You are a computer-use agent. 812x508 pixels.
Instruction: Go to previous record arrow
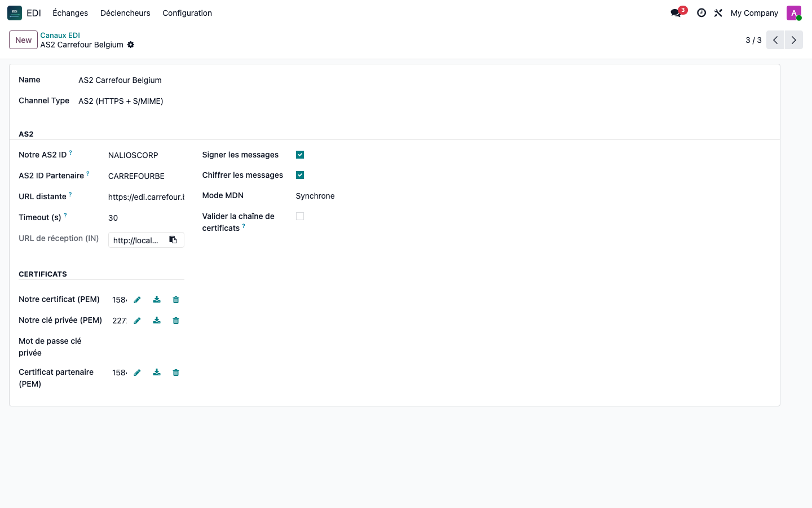[x=775, y=40]
